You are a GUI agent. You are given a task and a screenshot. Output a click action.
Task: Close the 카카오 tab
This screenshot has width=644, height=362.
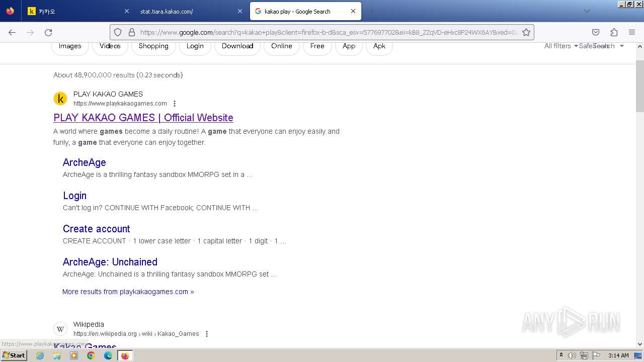(x=127, y=11)
